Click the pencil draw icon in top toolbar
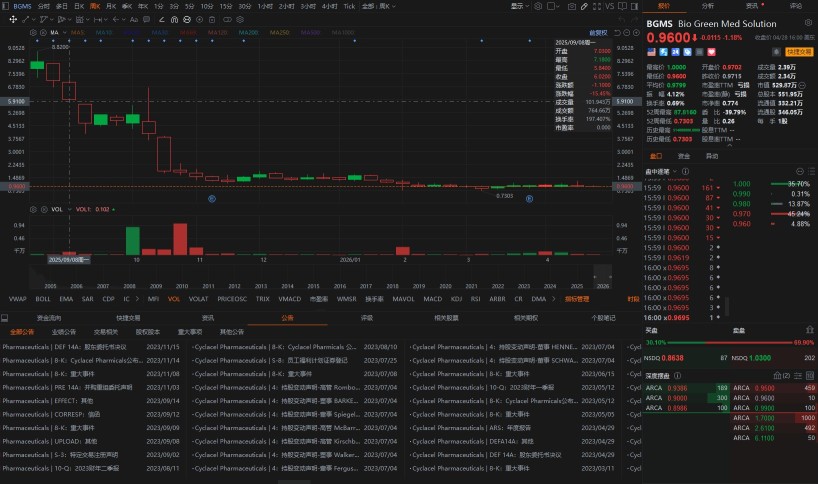 click(x=584, y=6)
